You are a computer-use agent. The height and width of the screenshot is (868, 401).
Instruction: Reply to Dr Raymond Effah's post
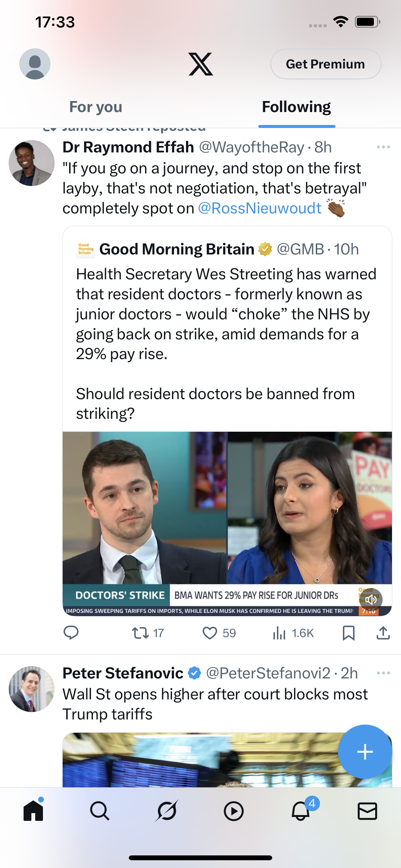pos(71,633)
